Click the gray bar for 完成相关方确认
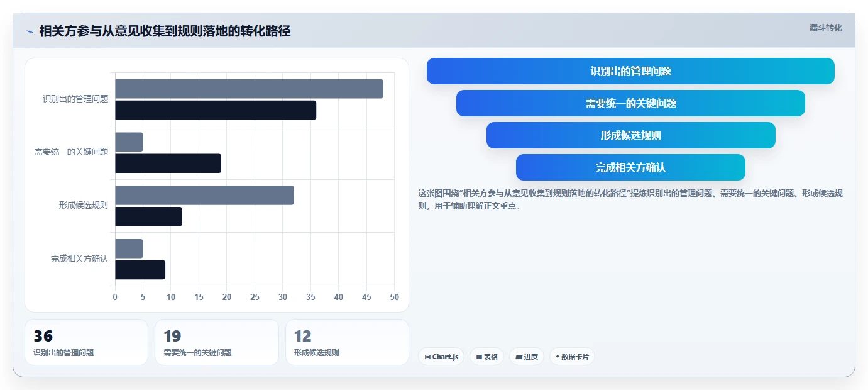 (129, 248)
